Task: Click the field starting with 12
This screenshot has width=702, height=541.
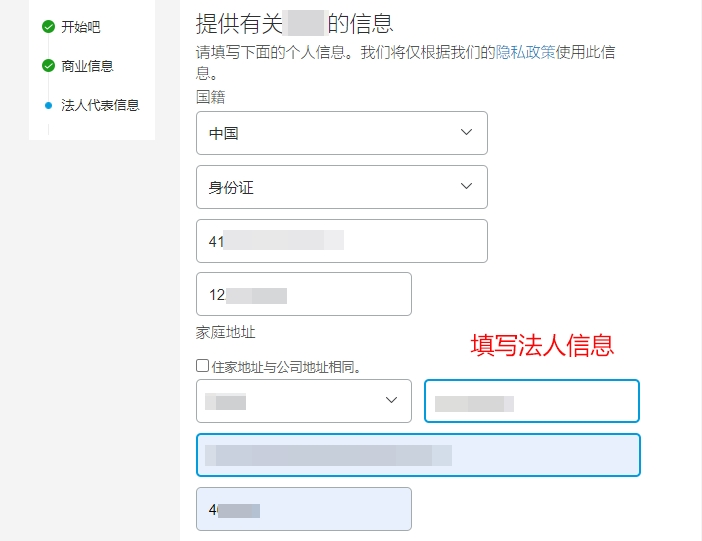Action: [304, 294]
